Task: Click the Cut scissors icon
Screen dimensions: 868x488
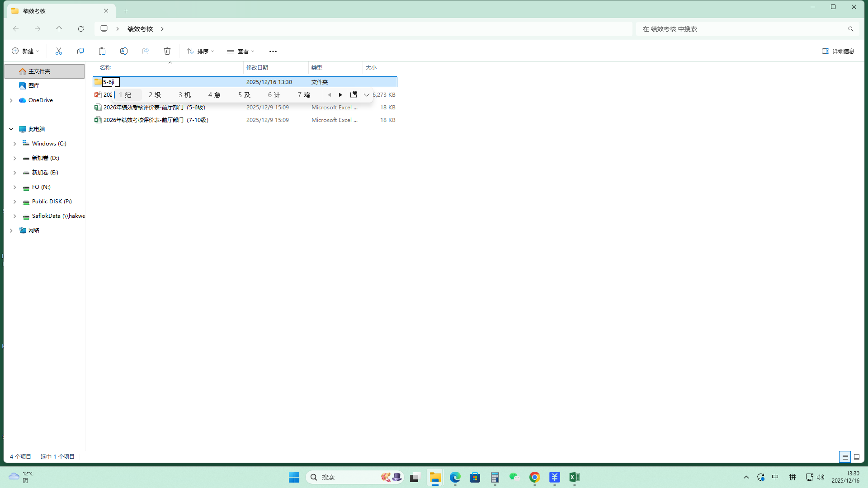Action: [59, 51]
